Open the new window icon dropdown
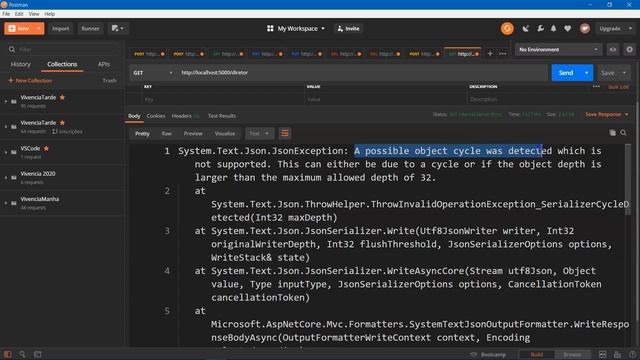This screenshot has width=640, height=360. [118, 29]
